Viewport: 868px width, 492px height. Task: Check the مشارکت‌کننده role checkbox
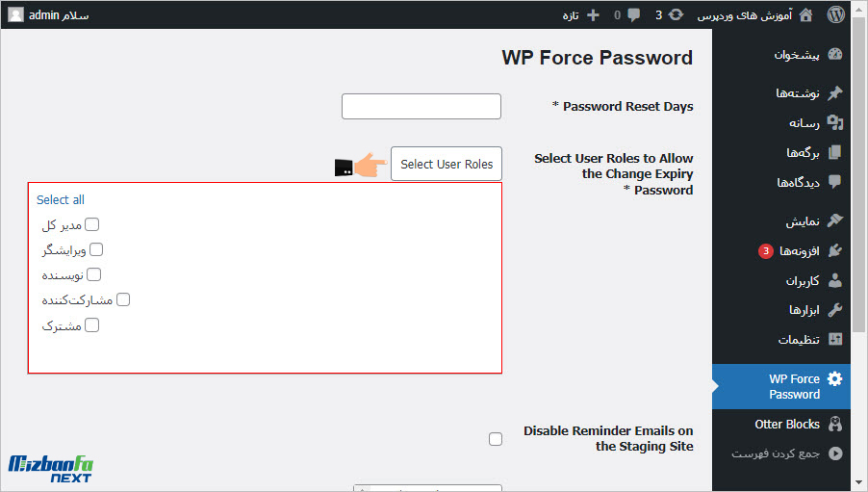tap(123, 299)
